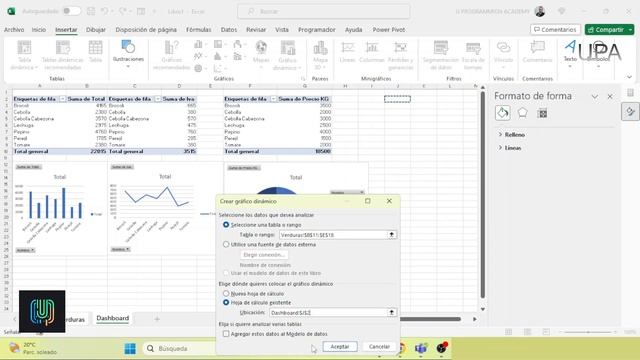
Task: Select Fill & Line icon in Formato de forma
Action: point(502,113)
